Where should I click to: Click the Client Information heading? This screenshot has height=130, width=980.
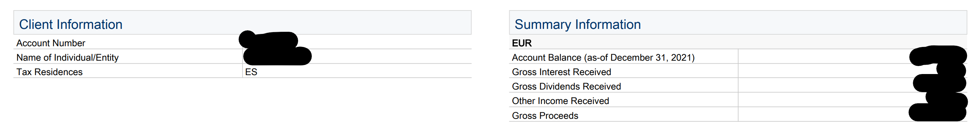(71, 24)
